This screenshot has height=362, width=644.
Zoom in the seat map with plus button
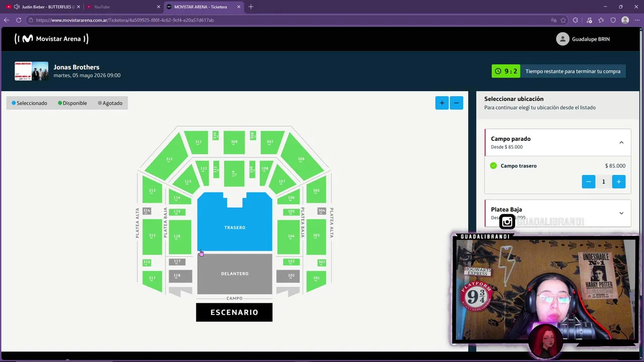[442, 103]
